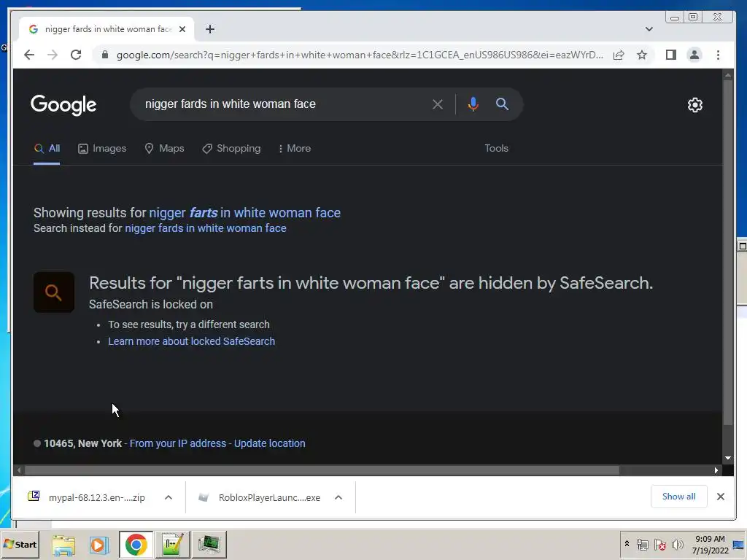Click the vertical scrollbar up arrow
This screenshot has height=560, width=747.
[x=728, y=75]
